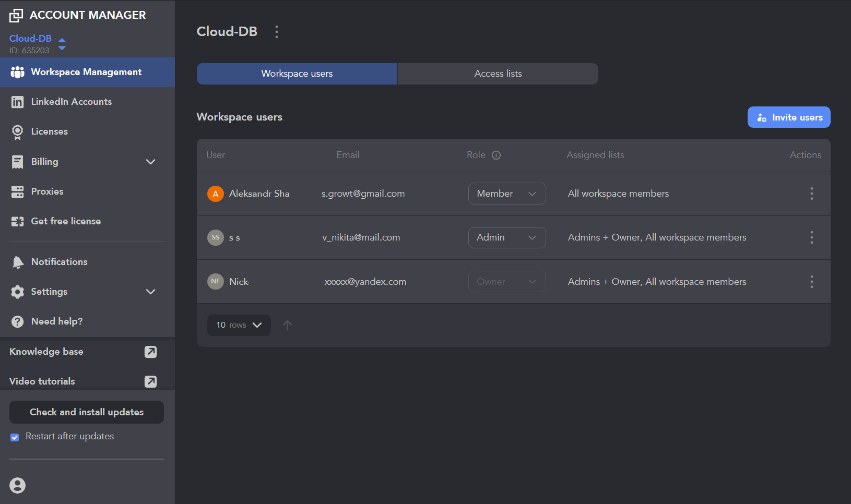Image resolution: width=851 pixels, height=504 pixels.
Task: Open the actions menu for Nick
Action: point(811,282)
